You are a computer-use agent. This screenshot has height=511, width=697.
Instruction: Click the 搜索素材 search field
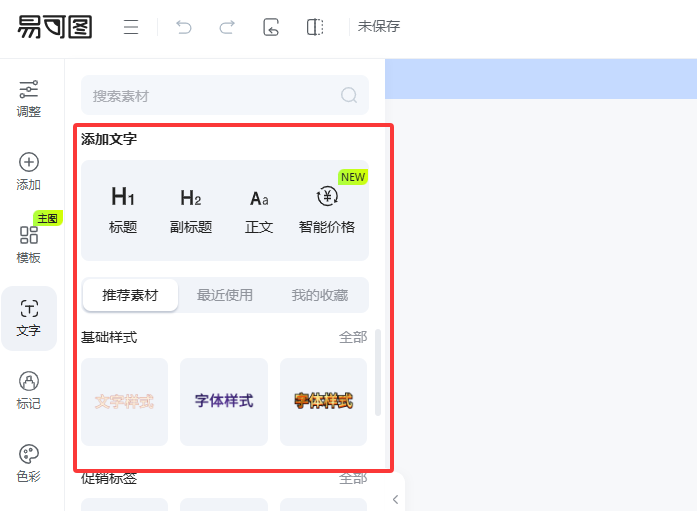tap(210, 96)
